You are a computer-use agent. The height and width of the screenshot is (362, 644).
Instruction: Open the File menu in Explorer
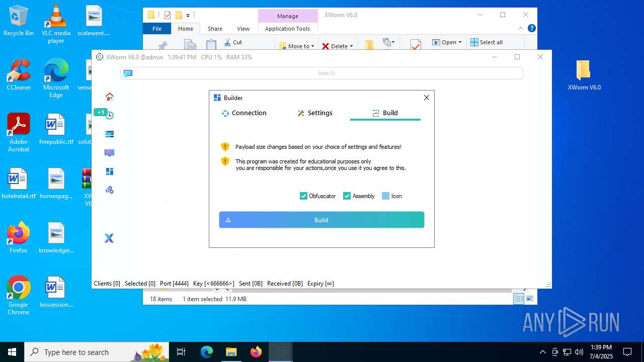pos(157,29)
